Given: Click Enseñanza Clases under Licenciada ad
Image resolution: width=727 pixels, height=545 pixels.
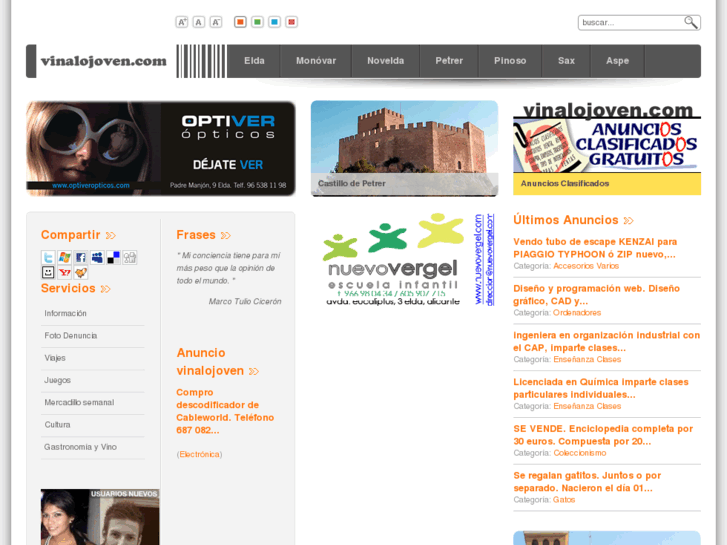Looking at the screenshot, I should point(587,407).
